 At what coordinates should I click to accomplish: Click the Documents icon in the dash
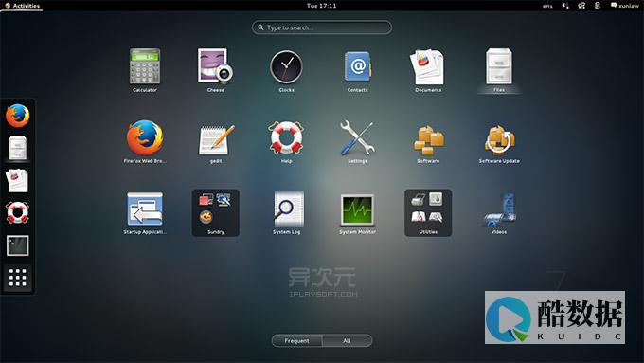[17, 180]
